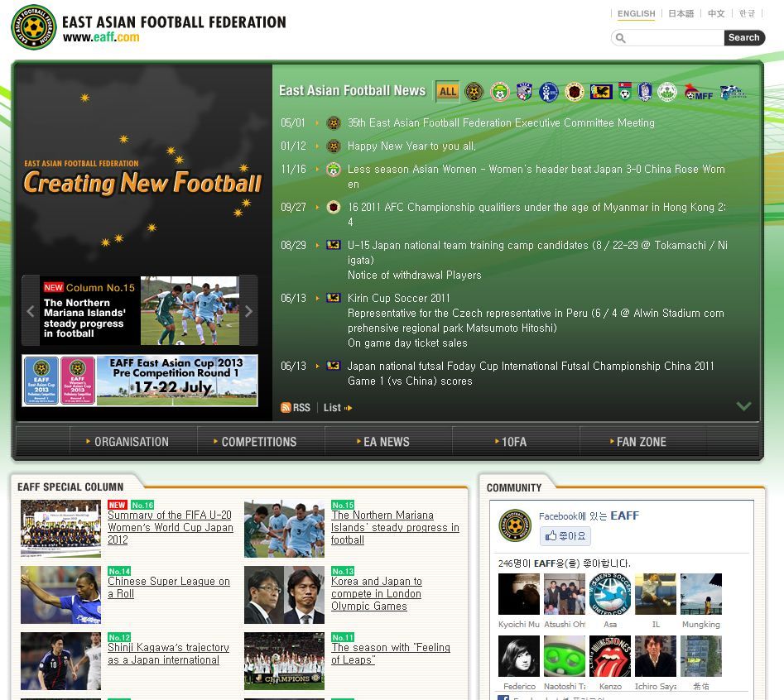This screenshot has height=700, width=784.
Task: Filter news by the Japan JFA crow badge
Action: tap(601, 92)
